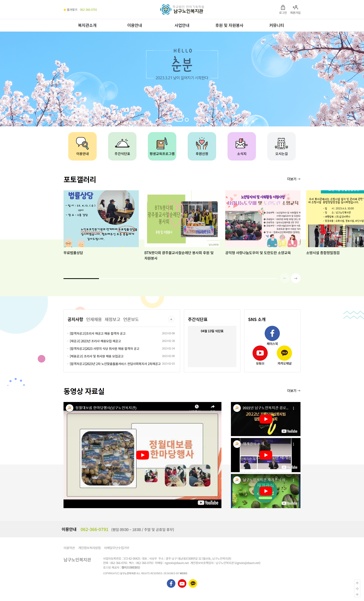This screenshot has height=601, width=364.
Task: Open the 복지관소개 menu
Action: click(x=87, y=25)
